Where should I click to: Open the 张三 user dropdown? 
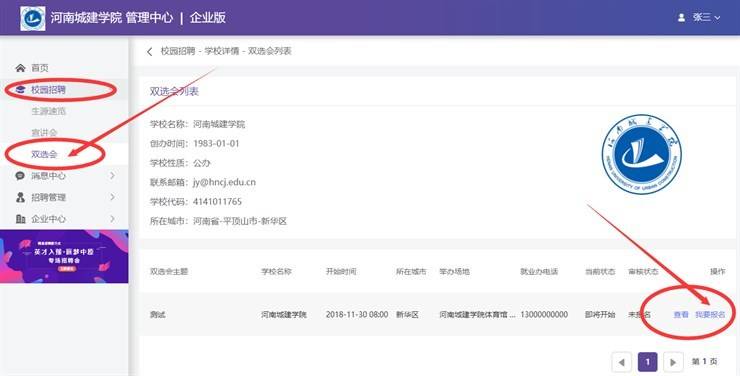point(706,18)
